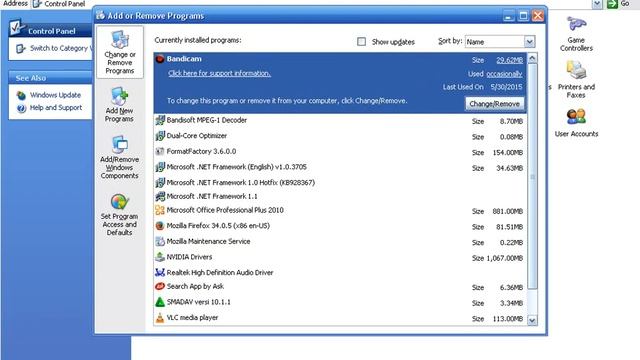
Task: Select the Mozilla Maintenance Service text
Action: tap(208, 241)
